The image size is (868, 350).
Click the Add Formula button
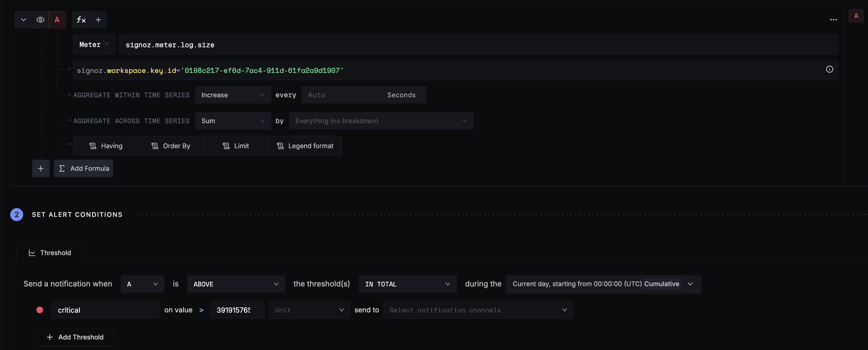tap(83, 168)
